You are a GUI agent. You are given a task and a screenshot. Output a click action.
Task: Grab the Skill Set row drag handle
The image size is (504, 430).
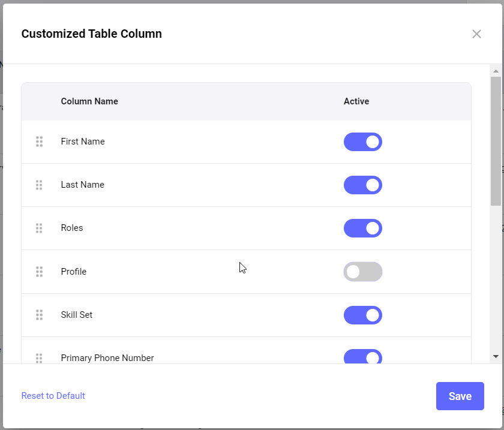(39, 315)
